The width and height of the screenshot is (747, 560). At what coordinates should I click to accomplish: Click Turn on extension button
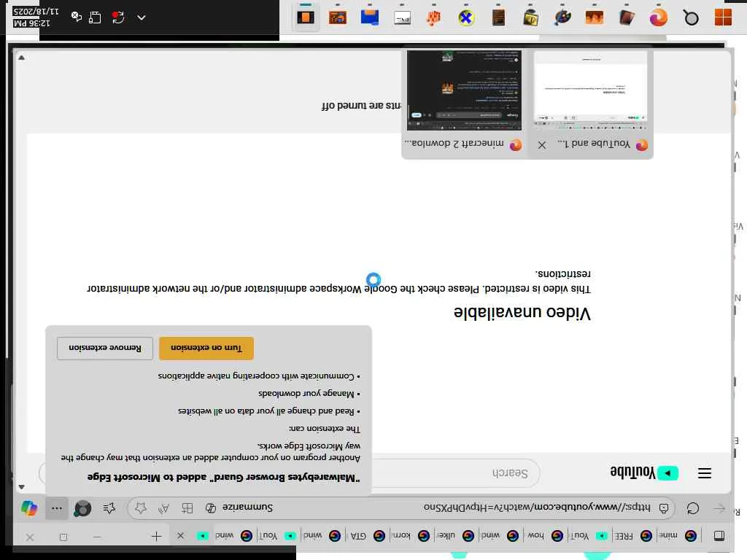[x=206, y=348]
